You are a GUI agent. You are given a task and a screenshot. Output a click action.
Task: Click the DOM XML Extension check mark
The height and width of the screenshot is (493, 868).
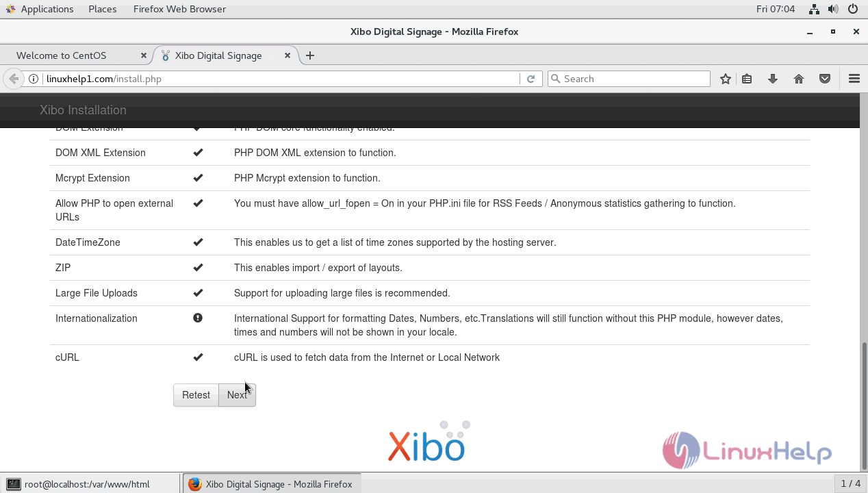click(198, 152)
